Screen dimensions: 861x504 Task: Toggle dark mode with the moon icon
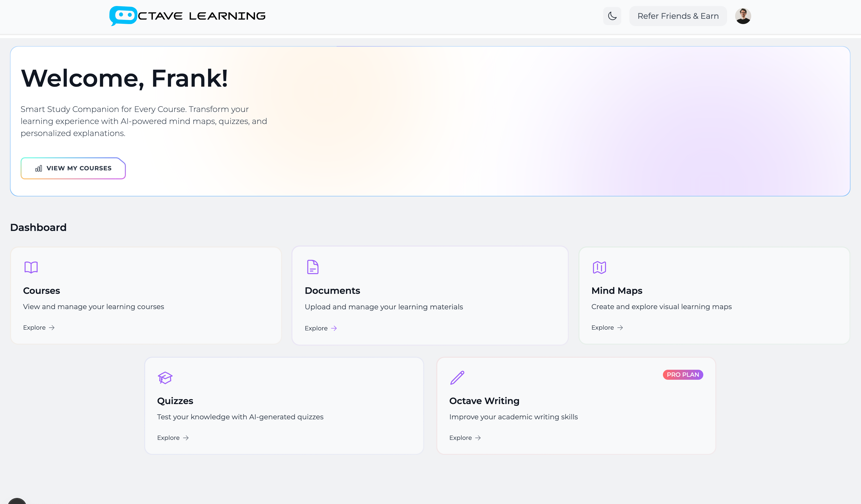point(612,16)
